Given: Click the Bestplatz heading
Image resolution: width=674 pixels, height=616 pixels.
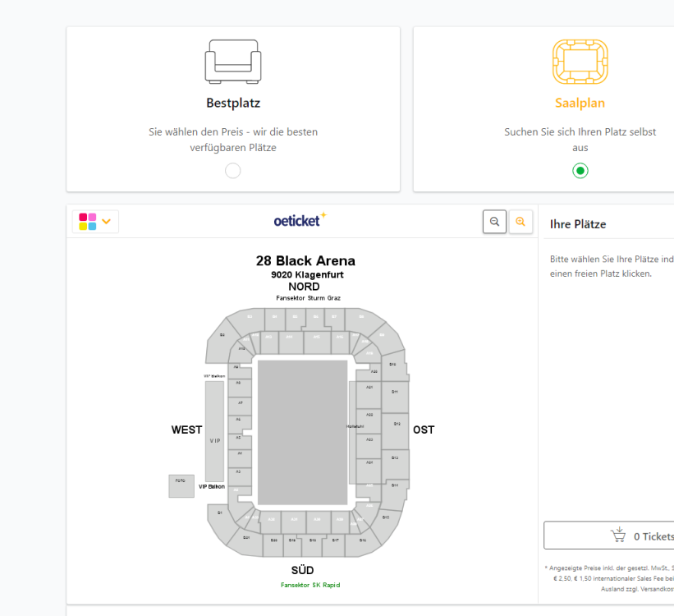Looking at the screenshot, I should click(x=233, y=103).
